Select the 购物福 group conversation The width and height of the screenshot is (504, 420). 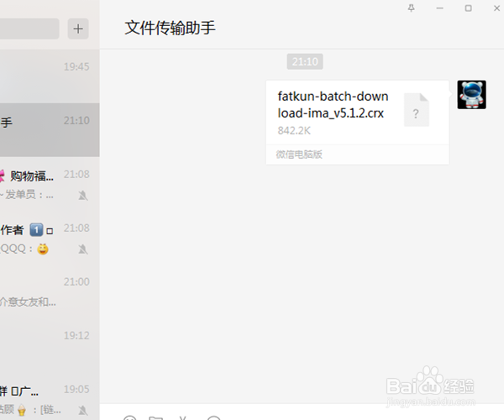tap(50, 184)
